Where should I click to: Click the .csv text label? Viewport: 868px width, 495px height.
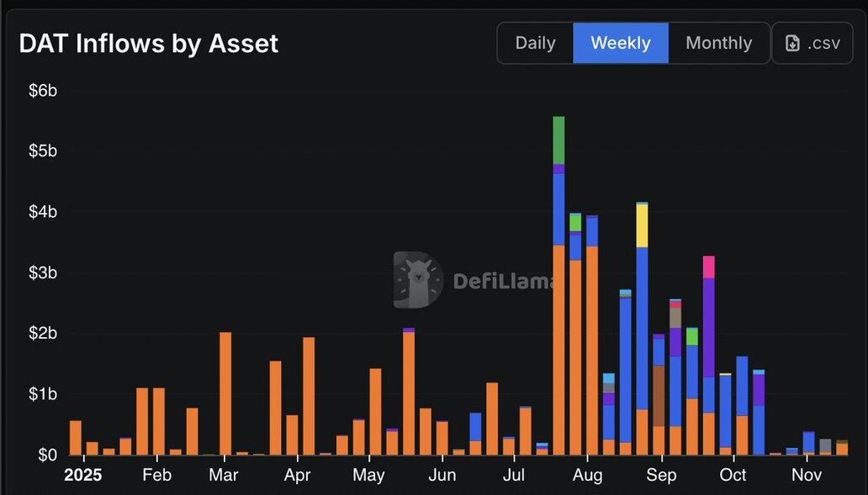(823, 43)
